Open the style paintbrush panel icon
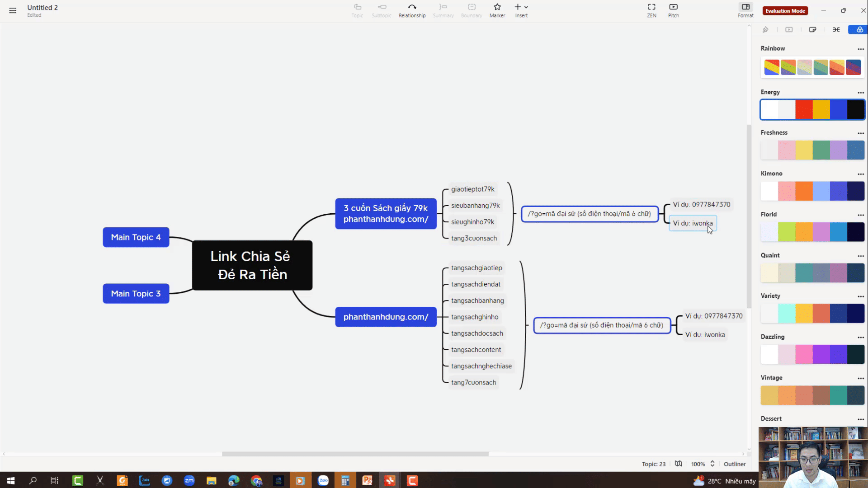The width and height of the screenshot is (868, 488). 765,30
